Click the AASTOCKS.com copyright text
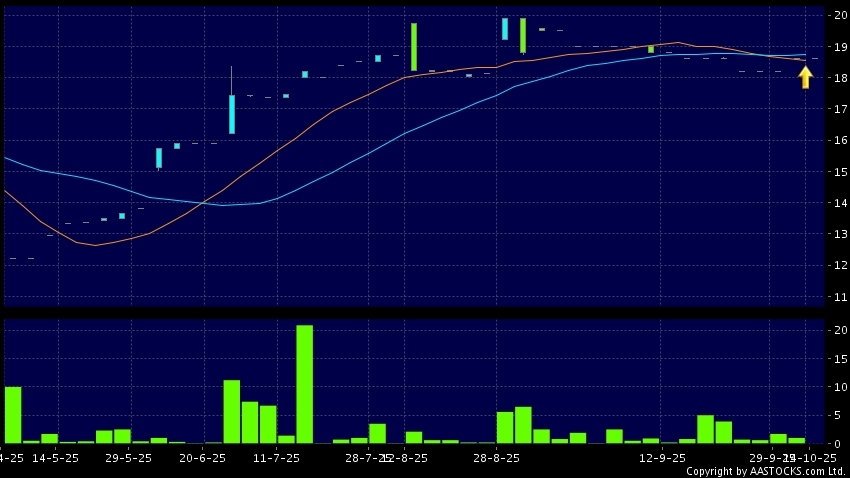 [767, 471]
